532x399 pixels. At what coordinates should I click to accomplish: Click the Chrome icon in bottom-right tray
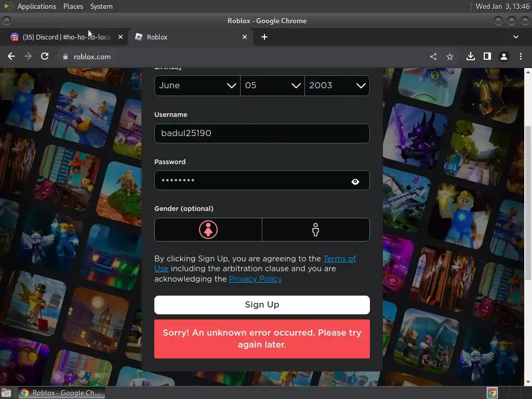[492, 393]
